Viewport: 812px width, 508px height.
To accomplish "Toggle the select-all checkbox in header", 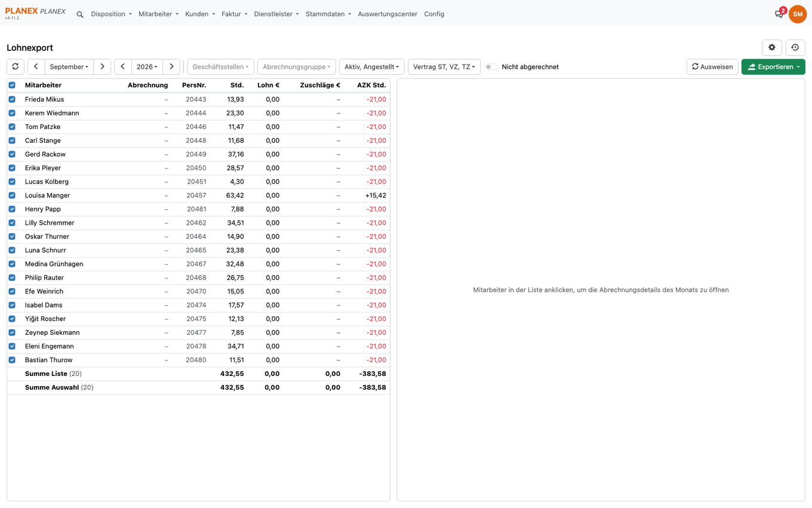I will (x=12, y=85).
